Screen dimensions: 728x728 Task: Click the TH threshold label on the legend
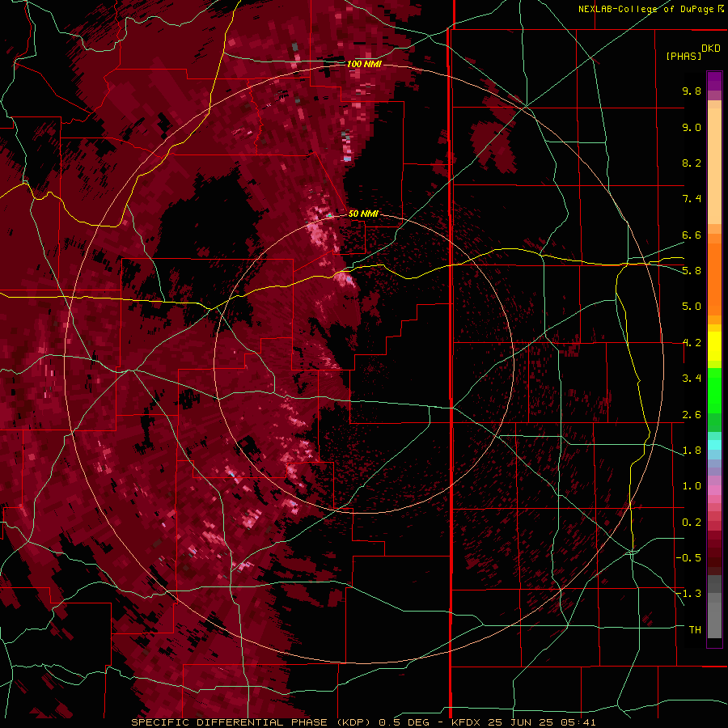[x=695, y=629]
